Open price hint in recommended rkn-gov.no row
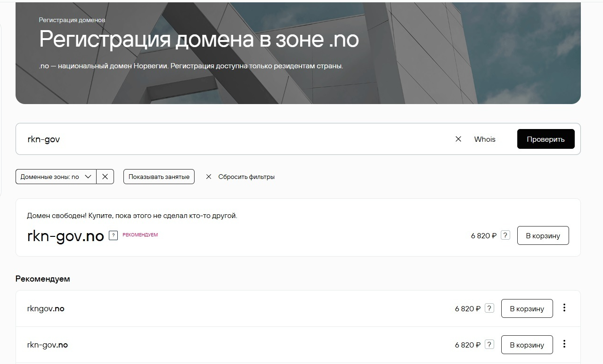The image size is (603, 364). tap(489, 345)
